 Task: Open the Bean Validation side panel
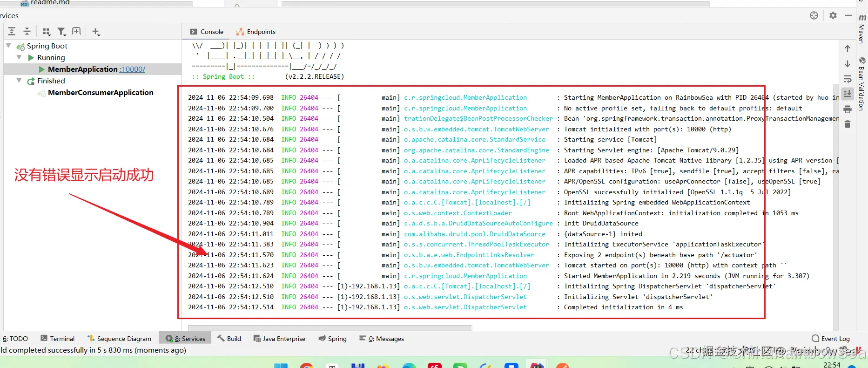point(861,84)
